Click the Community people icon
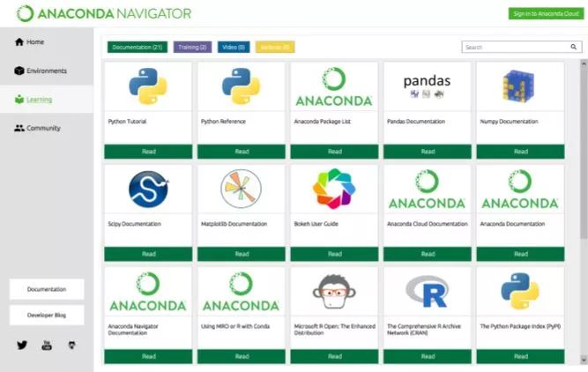 [x=19, y=128]
